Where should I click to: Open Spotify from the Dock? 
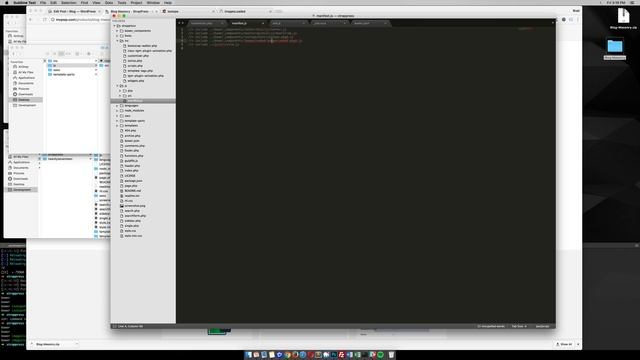pyautogui.click(x=380, y=355)
